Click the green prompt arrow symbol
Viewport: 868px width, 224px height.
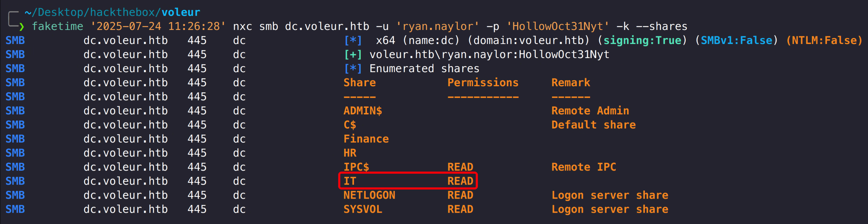pyautogui.click(x=22, y=27)
